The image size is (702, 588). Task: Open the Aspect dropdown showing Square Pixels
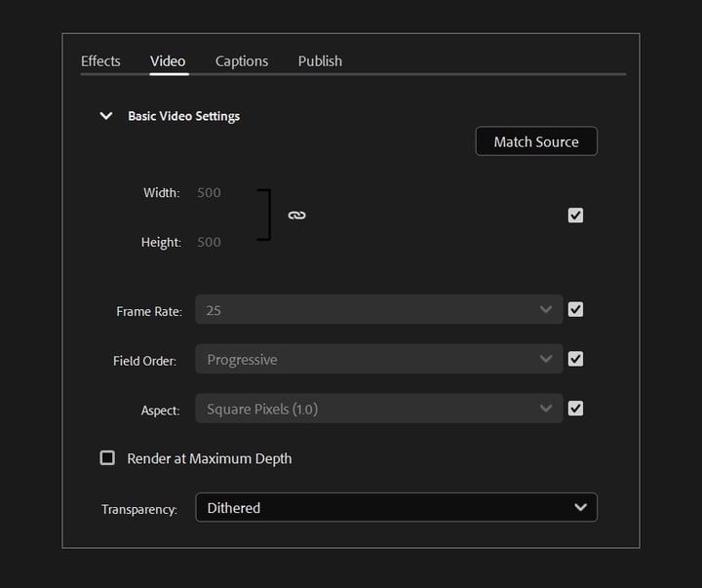378,408
